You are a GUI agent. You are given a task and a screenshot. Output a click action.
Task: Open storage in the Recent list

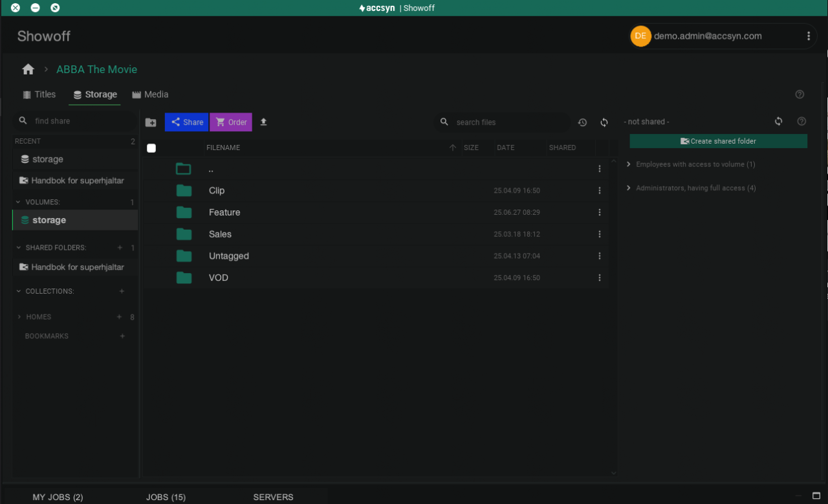point(75,159)
